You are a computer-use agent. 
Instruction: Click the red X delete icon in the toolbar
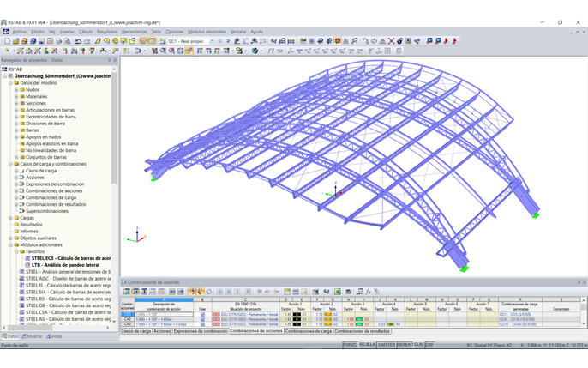point(391,41)
